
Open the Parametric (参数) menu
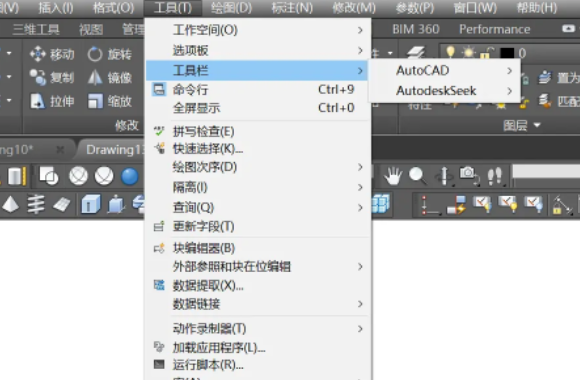414,7
